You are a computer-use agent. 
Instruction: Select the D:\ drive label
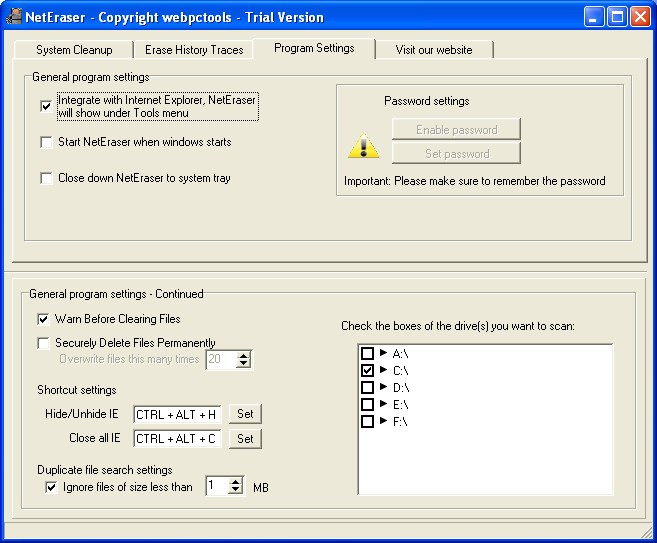tap(401, 388)
